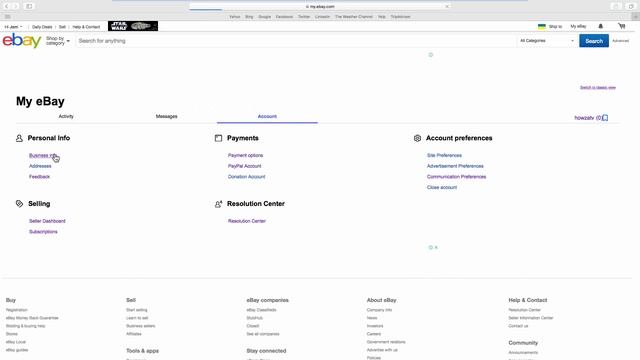Screen dimensions: 640x360
Task: Open The Weather Channel bookmark
Action: click(354, 17)
